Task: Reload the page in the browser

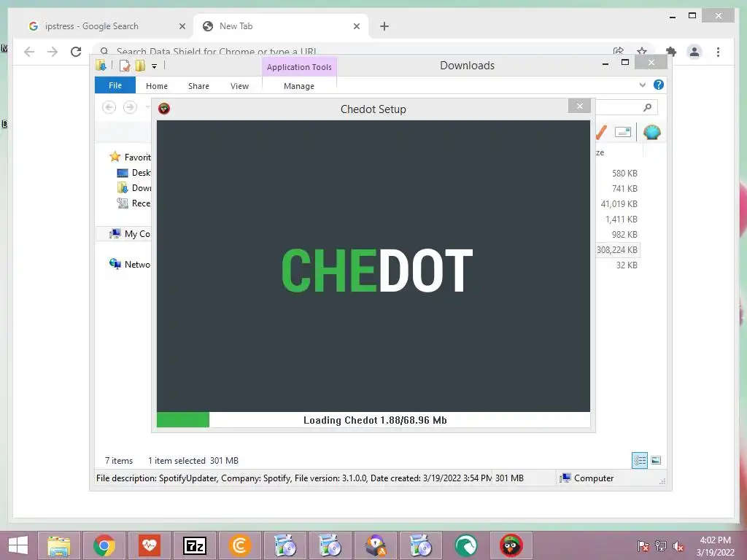Action: click(76, 52)
